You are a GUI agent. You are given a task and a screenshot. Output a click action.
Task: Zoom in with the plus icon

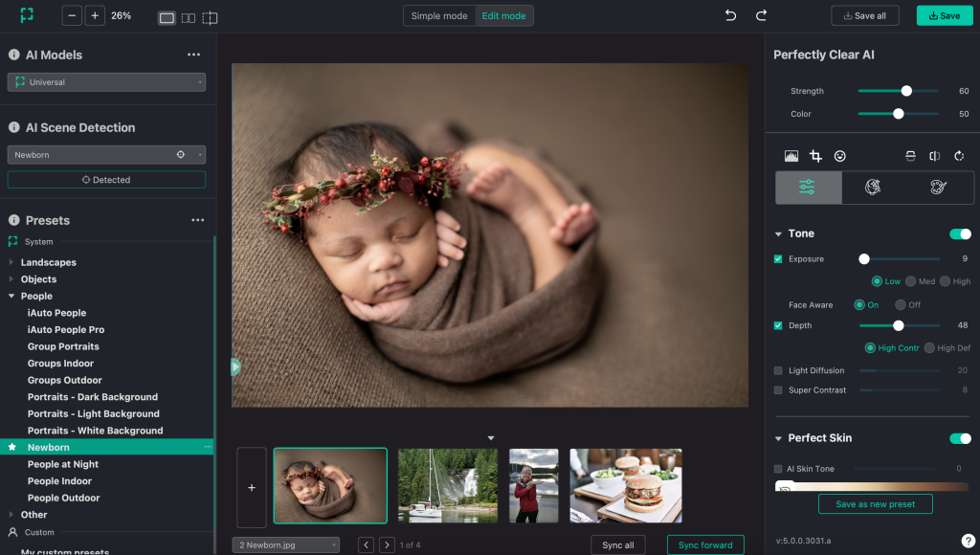point(94,15)
